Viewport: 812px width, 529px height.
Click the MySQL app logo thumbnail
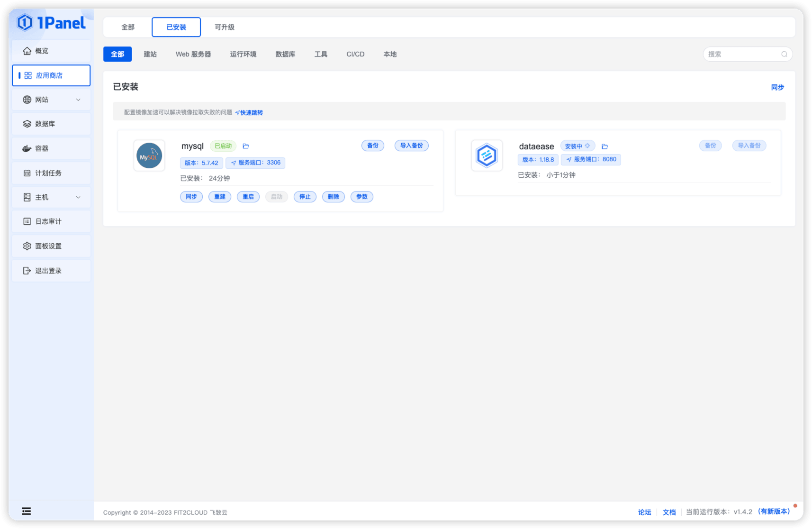click(149, 155)
